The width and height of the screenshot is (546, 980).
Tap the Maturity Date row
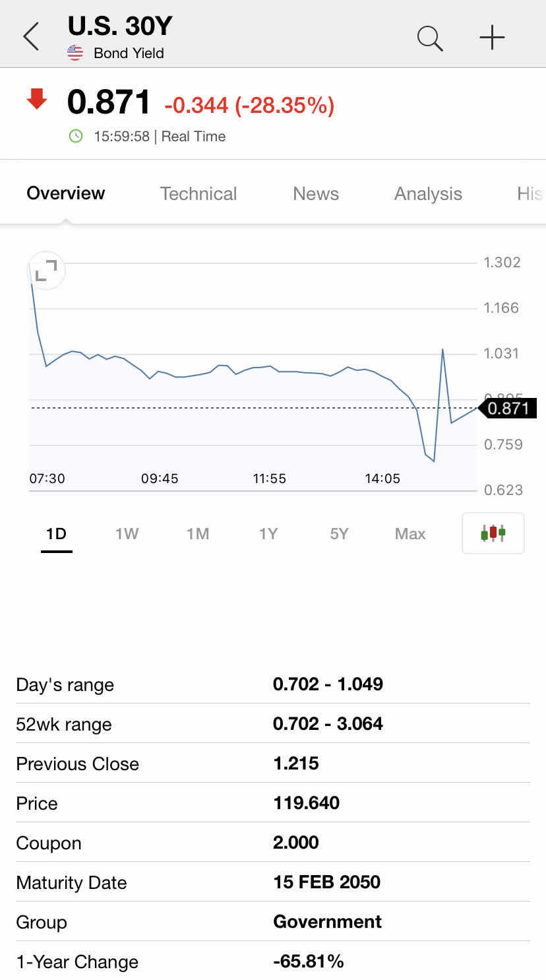click(272, 882)
